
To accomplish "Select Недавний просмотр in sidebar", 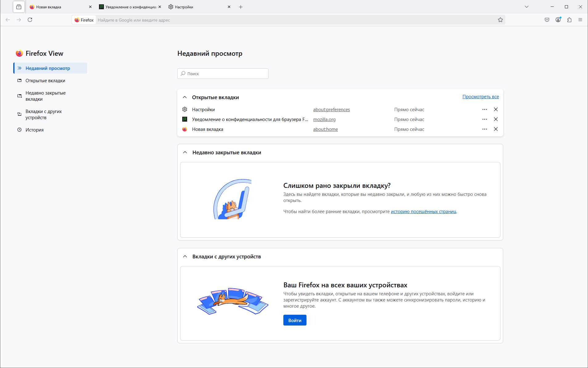I will click(x=50, y=68).
